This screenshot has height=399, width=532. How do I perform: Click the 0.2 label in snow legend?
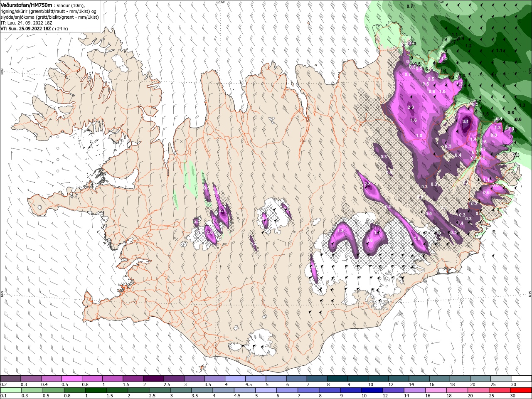point(3,384)
